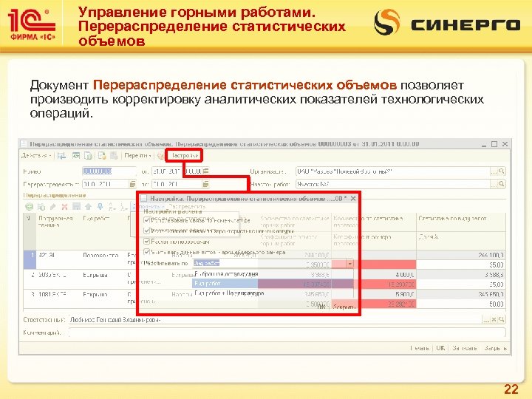Open the Разбивать по dropdown arrow
The width and height of the screenshot is (532, 399).
coord(349,263)
